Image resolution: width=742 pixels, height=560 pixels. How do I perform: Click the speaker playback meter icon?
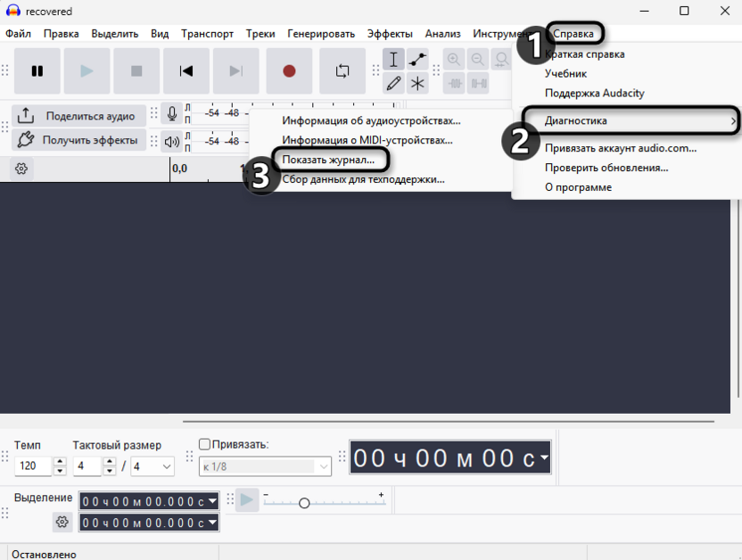click(172, 141)
